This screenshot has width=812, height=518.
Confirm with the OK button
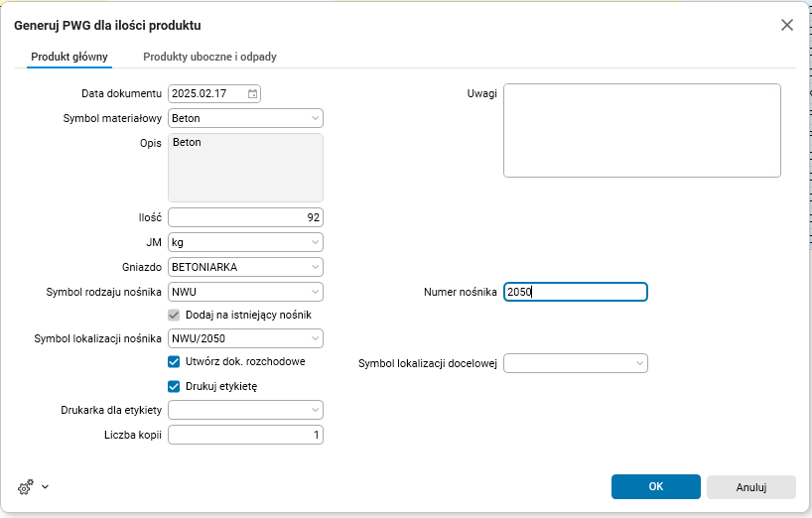[x=655, y=487]
